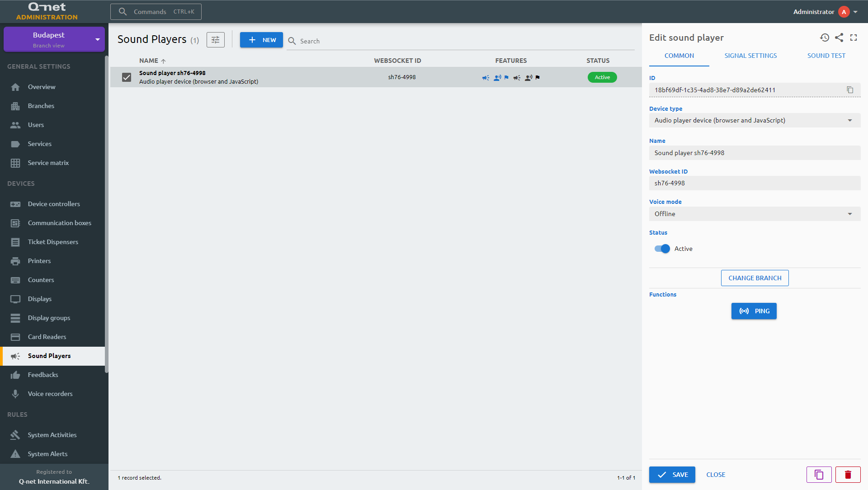This screenshot has height=490, width=868.
Task: Click the CHANGE BRANCH button
Action: [755, 278]
